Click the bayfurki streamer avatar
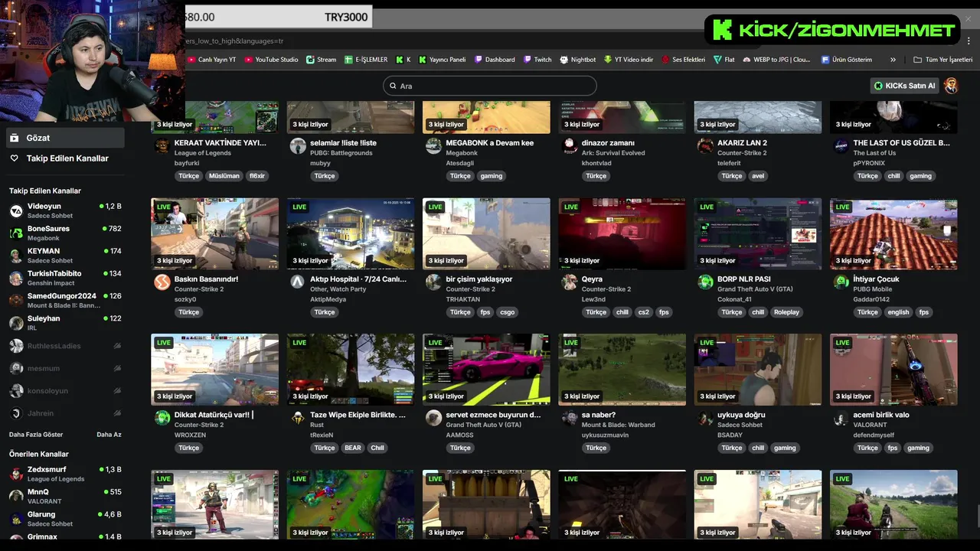The width and height of the screenshot is (980, 551). pos(162,146)
